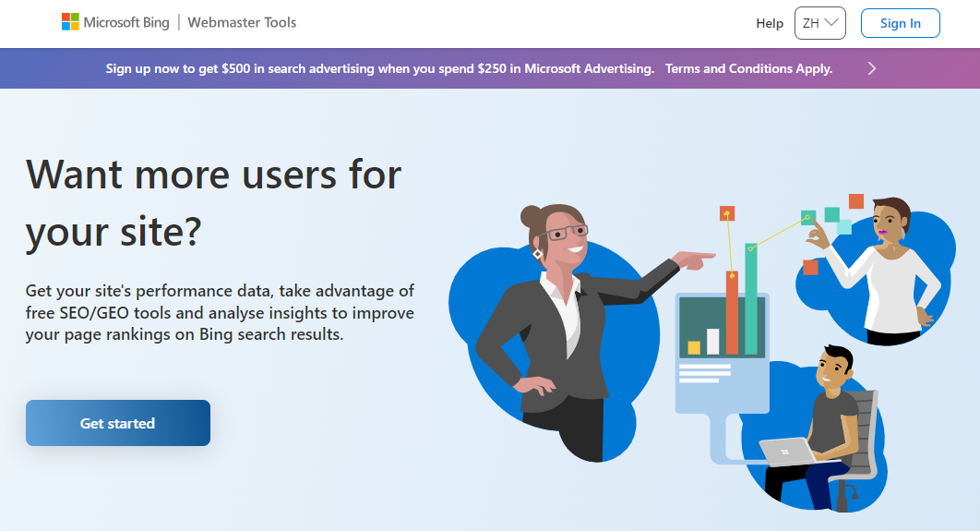Click the illustration of man with laptop
Viewport: 980px width, 531px height.
point(815,429)
